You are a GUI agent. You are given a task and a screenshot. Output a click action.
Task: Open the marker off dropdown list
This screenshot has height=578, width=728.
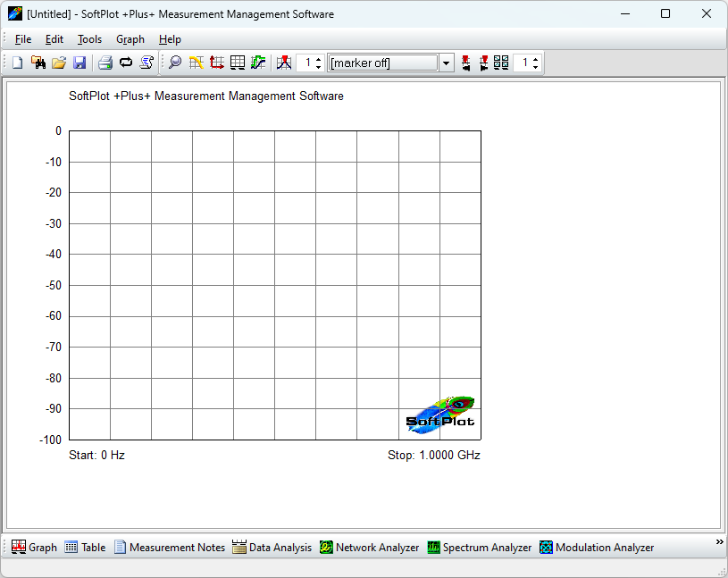point(447,63)
